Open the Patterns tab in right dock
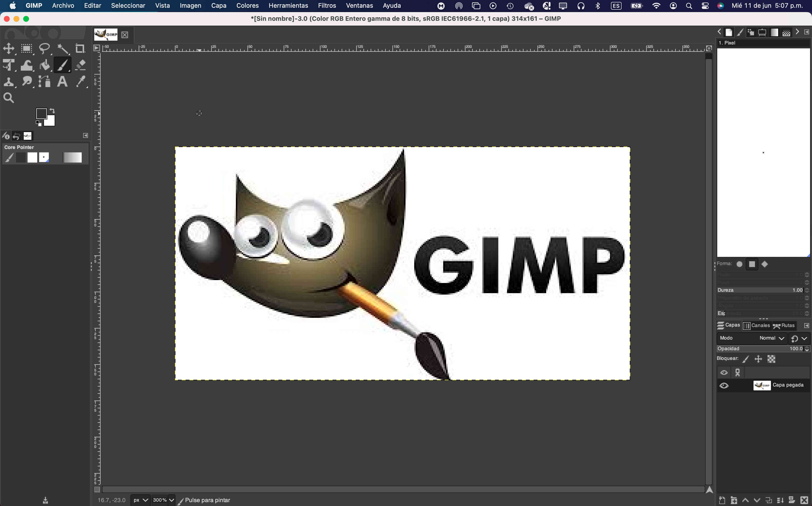The width and height of the screenshot is (812, 506). point(786,32)
